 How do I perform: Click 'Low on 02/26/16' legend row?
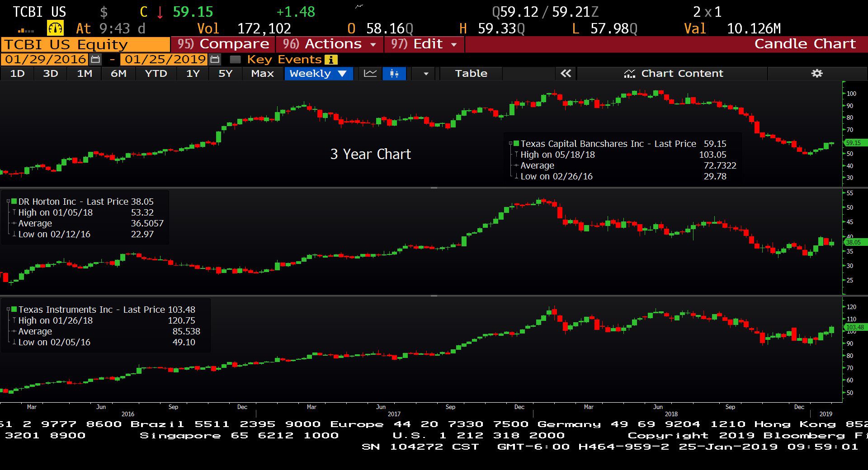coord(623,176)
